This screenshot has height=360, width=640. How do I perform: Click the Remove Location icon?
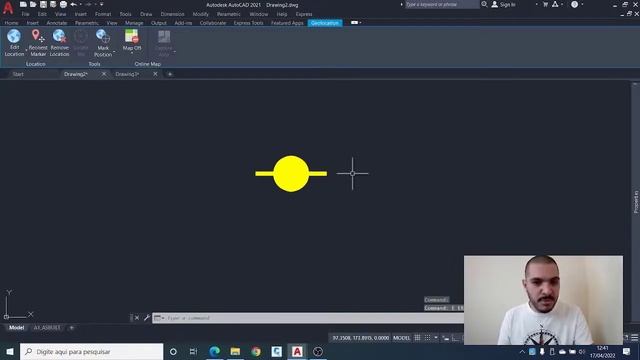tap(59, 36)
